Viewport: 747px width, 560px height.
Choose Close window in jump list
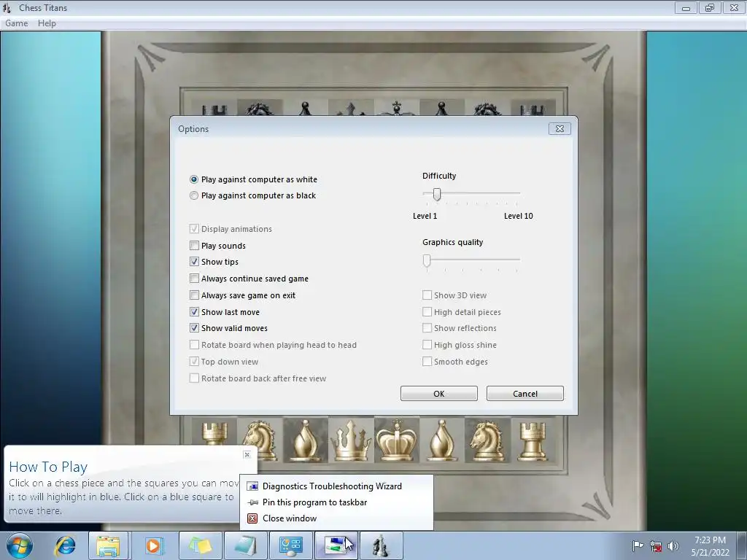[x=336, y=518]
